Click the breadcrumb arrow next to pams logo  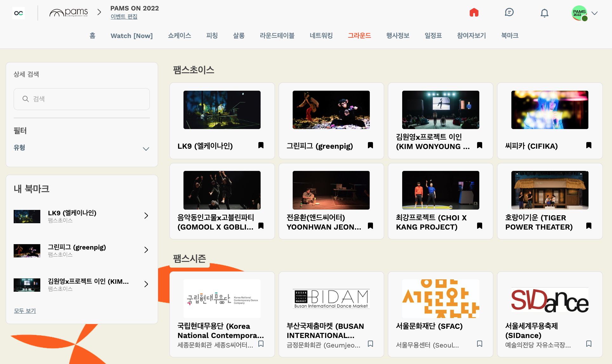(99, 12)
